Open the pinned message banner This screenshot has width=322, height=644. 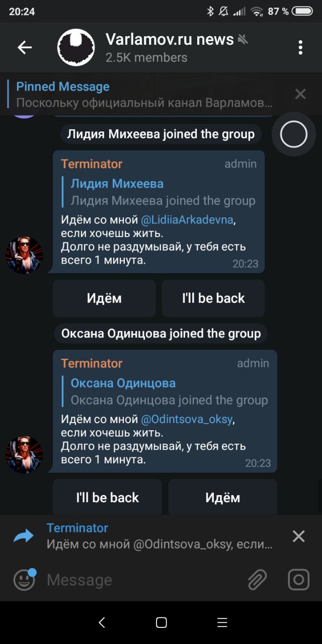(145, 95)
